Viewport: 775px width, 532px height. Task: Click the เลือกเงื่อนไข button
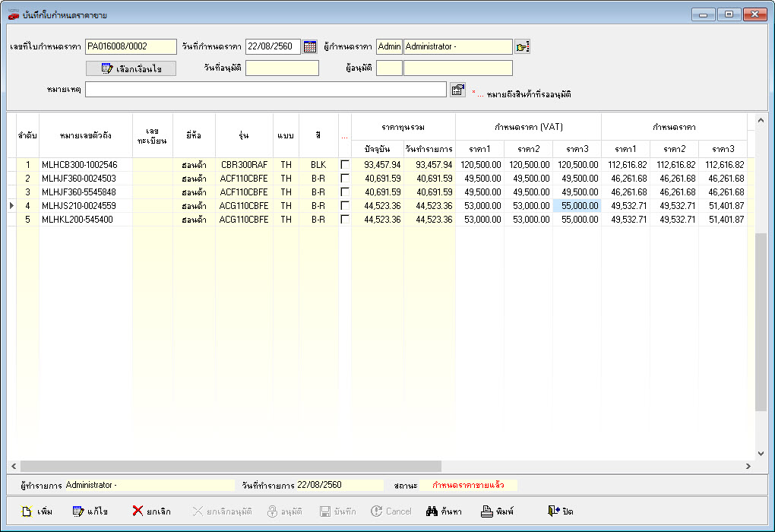(131, 68)
